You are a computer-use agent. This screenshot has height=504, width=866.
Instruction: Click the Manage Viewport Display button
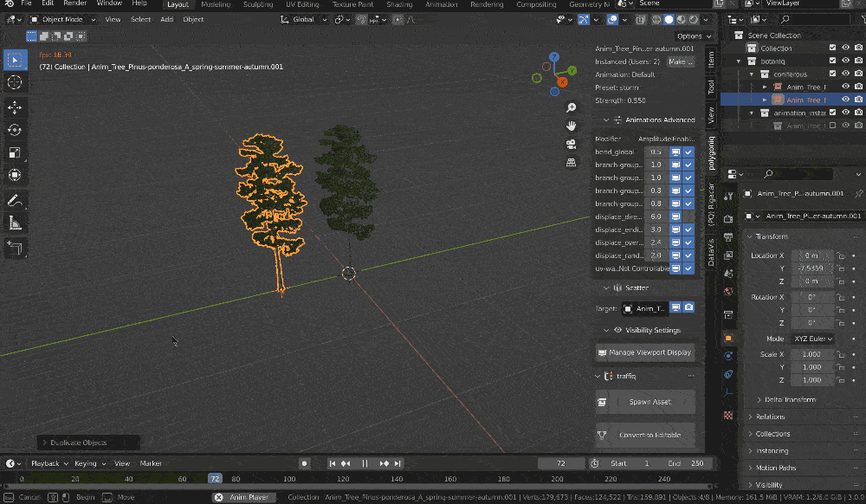(x=645, y=352)
